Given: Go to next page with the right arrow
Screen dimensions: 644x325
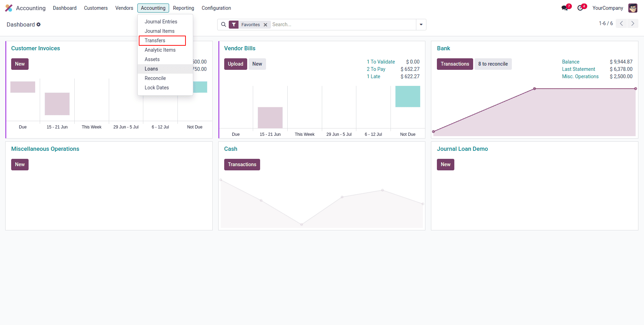Looking at the screenshot, I should click(633, 23).
